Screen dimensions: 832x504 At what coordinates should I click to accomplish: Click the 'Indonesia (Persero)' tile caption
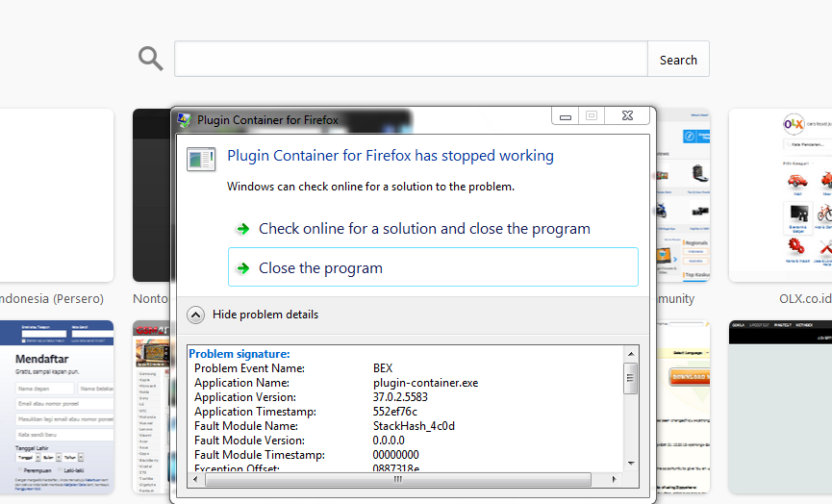click(52, 299)
